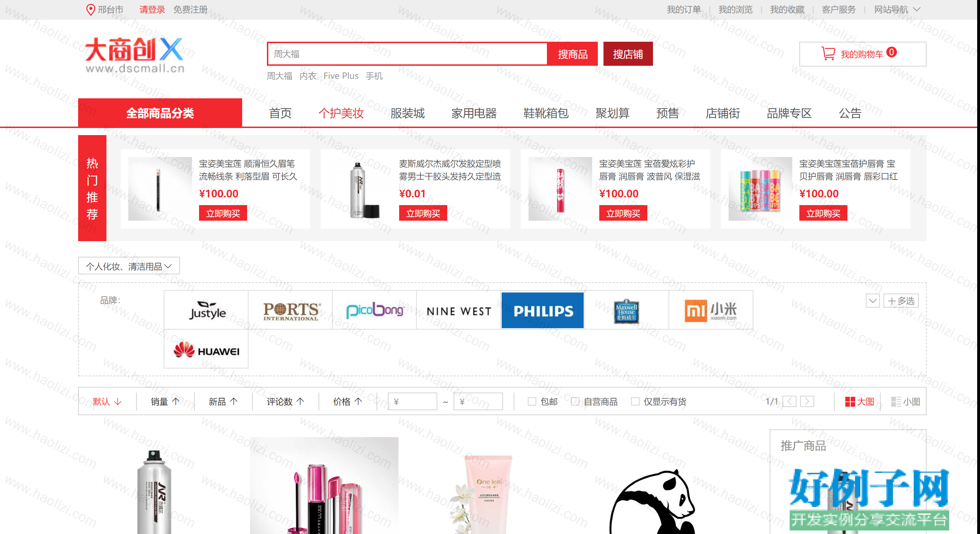Open 我的浏览 link
980x534 pixels.
[735, 10]
